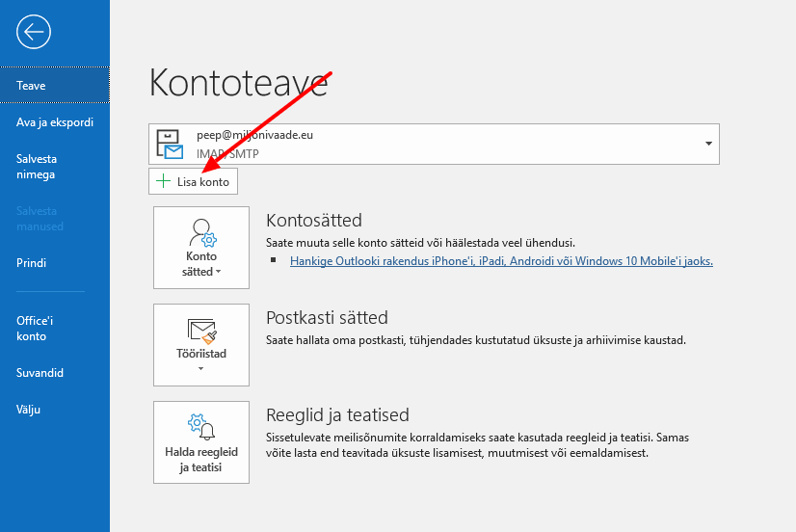Choose Salvesta nimega in the sidebar
Image resolution: width=796 pixels, height=532 pixels.
(x=36, y=167)
